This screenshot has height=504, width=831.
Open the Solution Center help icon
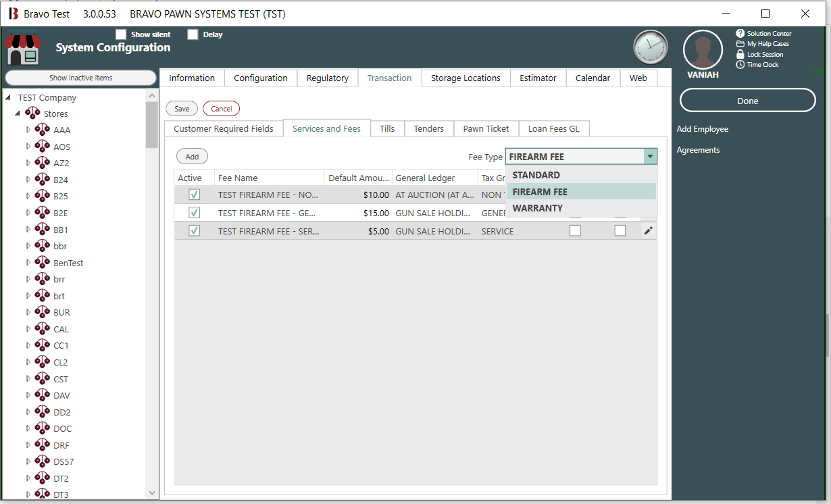tap(740, 34)
